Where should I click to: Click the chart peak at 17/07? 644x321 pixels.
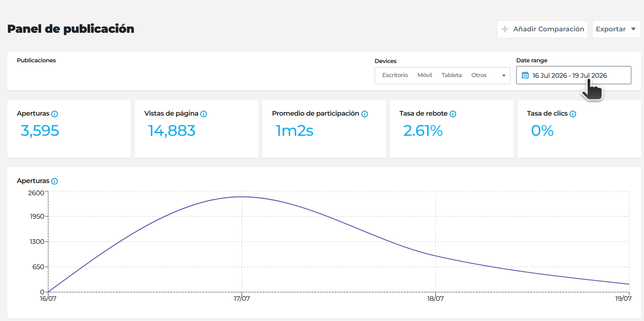point(242,197)
